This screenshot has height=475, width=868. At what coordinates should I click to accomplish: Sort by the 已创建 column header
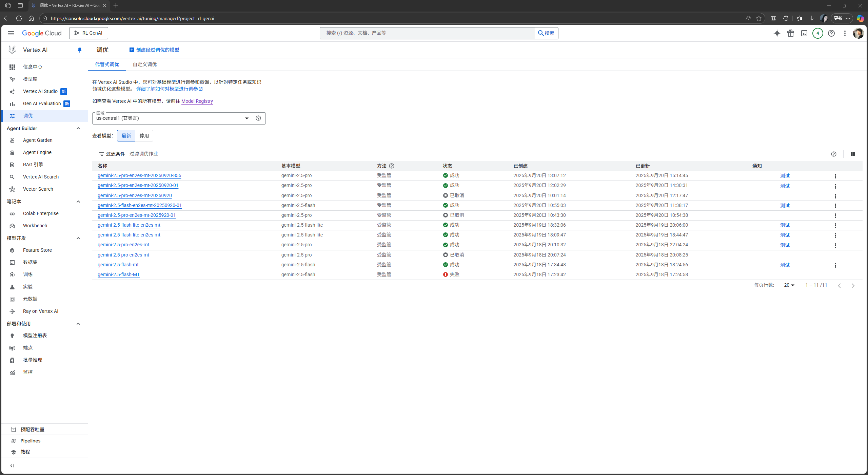(520, 166)
